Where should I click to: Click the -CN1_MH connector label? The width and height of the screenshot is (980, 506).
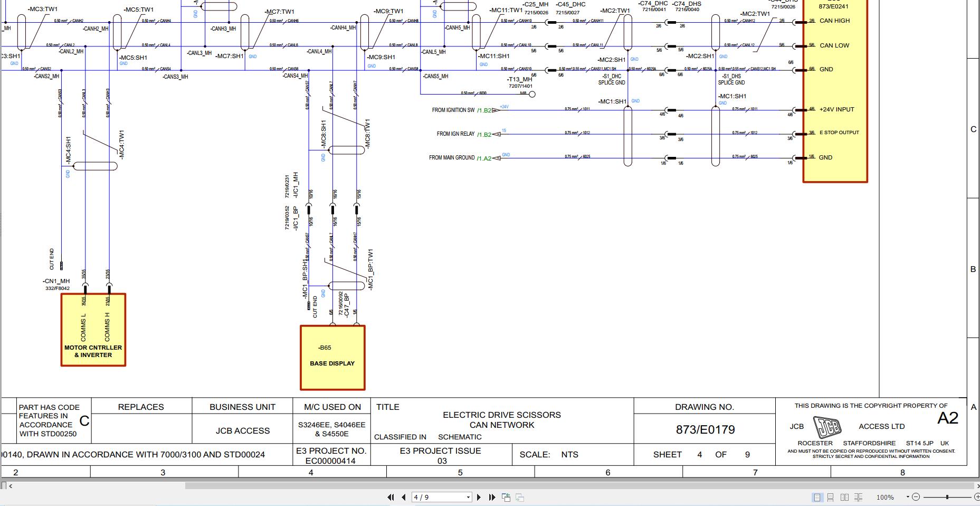(56, 282)
